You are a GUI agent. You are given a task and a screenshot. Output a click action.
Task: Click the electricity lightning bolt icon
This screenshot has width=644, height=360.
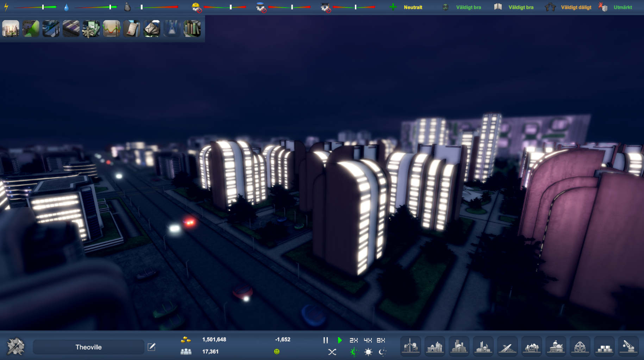point(6,7)
